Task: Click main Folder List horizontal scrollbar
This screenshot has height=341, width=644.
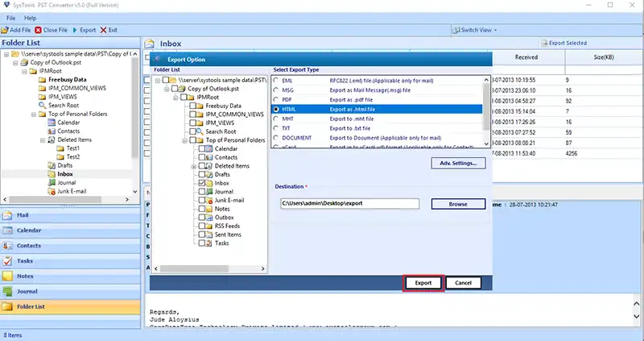Action: pyautogui.click(x=66, y=199)
